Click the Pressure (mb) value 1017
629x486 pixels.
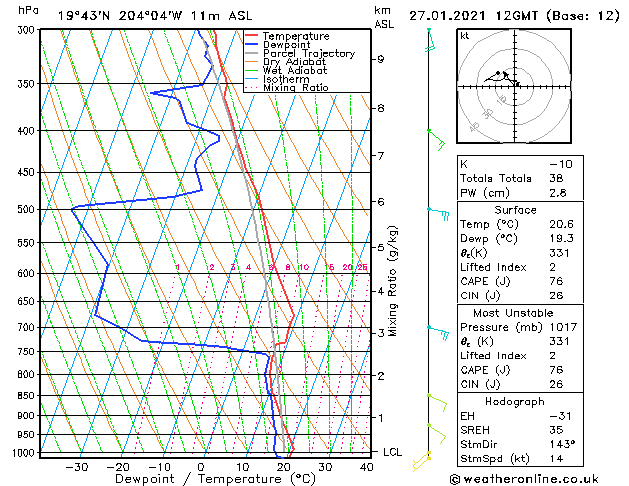pyautogui.click(x=563, y=327)
